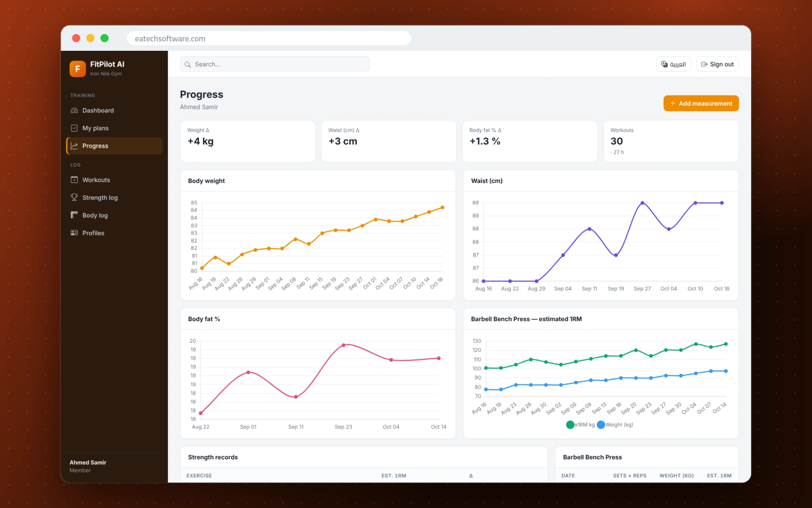This screenshot has width=812, height=508.
Task: Click the language translate icon
Action: 664,64
